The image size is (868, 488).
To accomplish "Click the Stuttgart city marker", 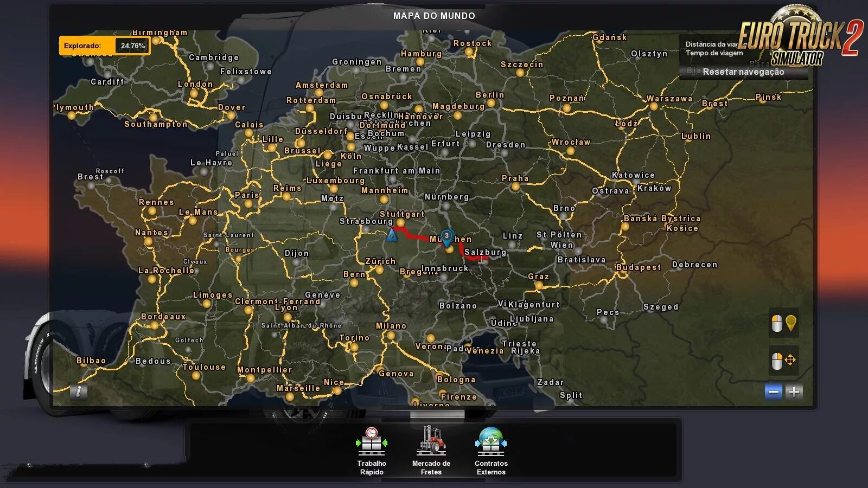I will click(x=400, y=223).
